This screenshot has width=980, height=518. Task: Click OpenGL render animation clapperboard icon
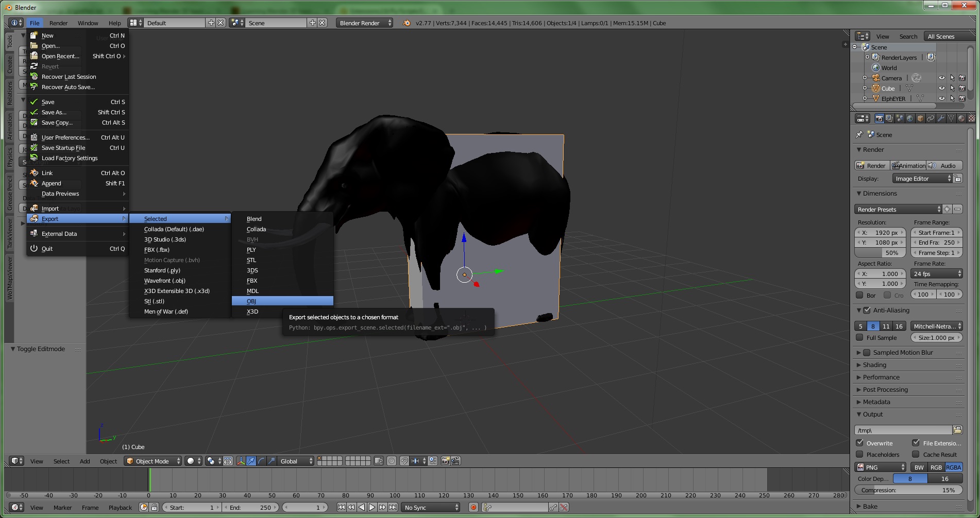pos(456,461)
